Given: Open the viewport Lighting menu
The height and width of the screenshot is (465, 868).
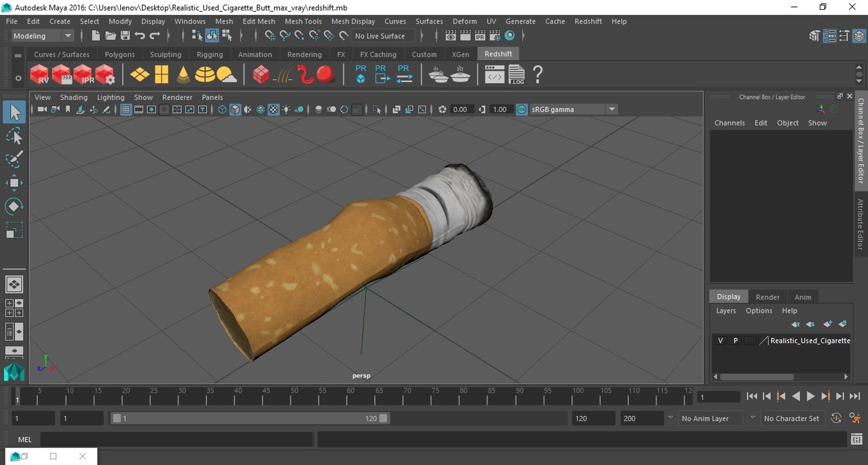Looking at the screenshot, I should tap(110, 97).
